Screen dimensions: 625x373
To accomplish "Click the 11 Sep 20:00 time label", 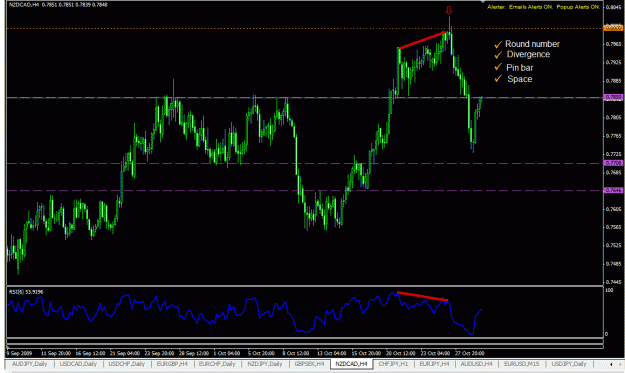I will coord(56,353).
